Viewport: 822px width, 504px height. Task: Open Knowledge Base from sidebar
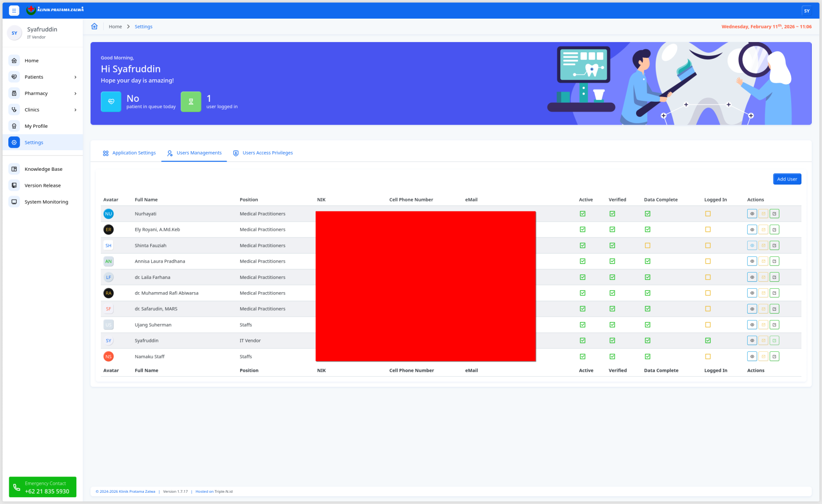pyautogui.click(x=43, y=169)
